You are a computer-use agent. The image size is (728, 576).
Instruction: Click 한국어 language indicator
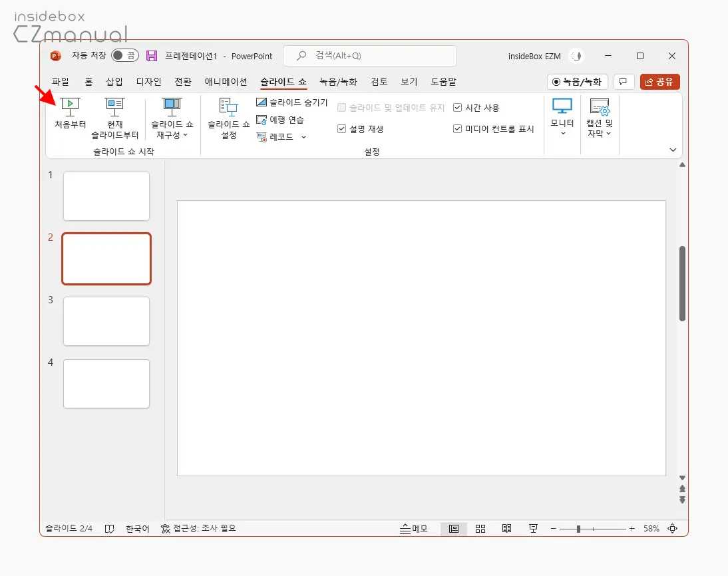(x=138, y=529)
